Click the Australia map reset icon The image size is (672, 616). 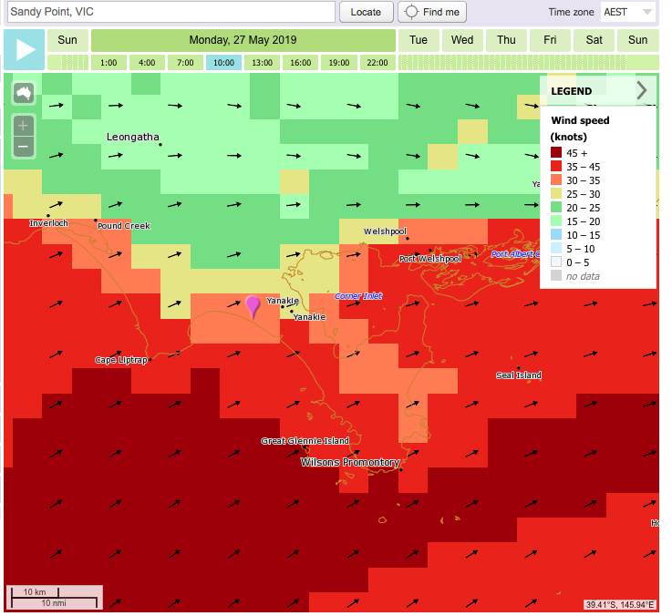(24, 94)
